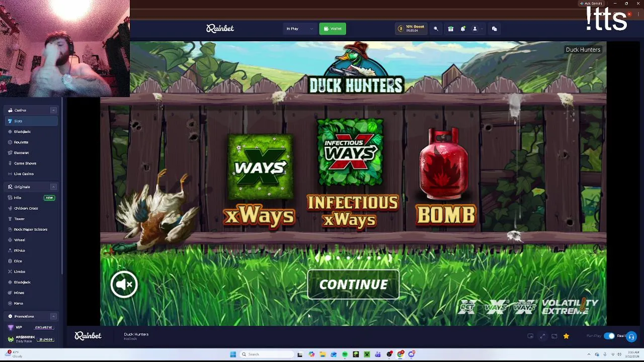Screen dimensions: 644x362
Task: Open the Tower game
Action: pyautogui.click(x=31, y=219)
